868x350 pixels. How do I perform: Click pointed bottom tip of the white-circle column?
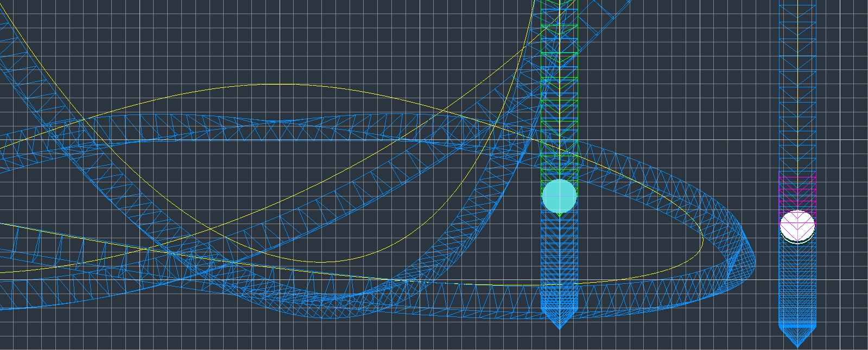pos(797,345)
